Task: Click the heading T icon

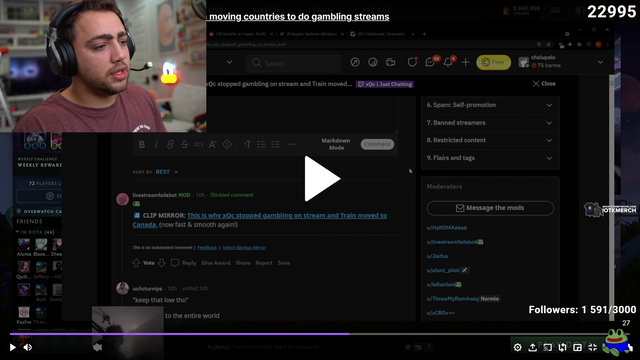Action: pyautogui.click(x=247, y=144)
